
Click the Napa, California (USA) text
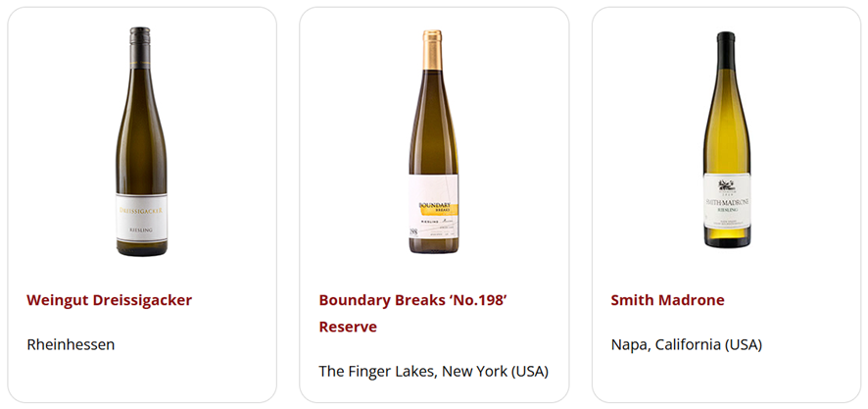[x=686, y=344]
